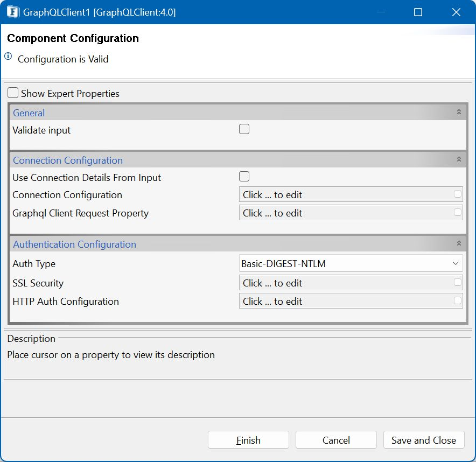Click the Description group label
The image size is (476, 462).
31,339
